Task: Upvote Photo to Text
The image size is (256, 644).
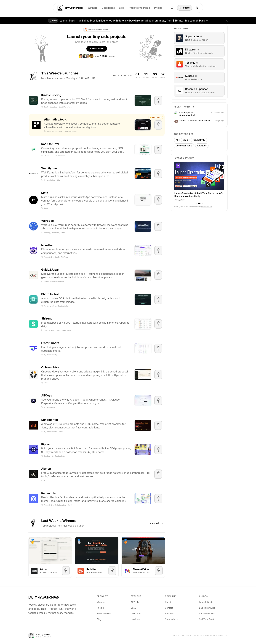Action: click(x=158, y=299)
